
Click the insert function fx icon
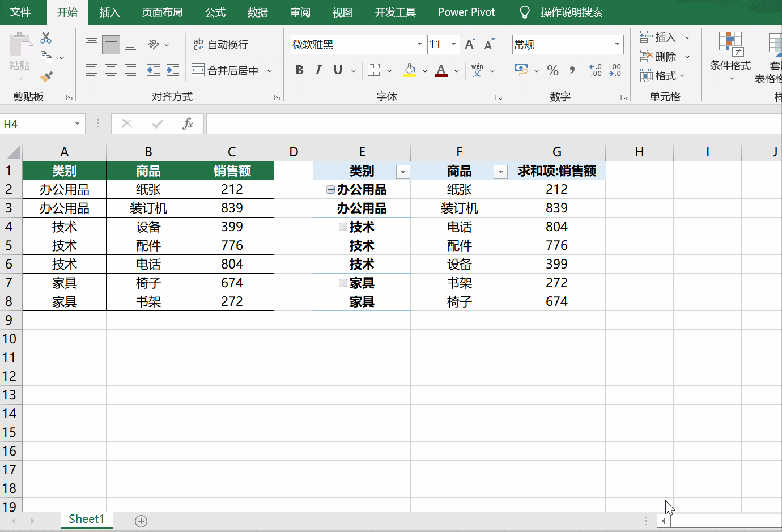click(188, 124)
